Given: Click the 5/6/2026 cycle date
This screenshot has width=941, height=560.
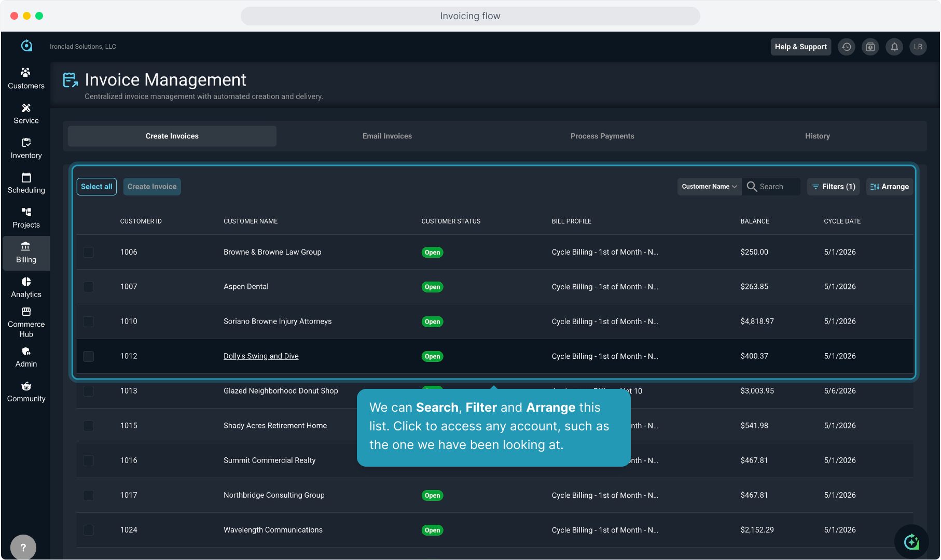Looking at the screenshot, I should click(840, 391).
